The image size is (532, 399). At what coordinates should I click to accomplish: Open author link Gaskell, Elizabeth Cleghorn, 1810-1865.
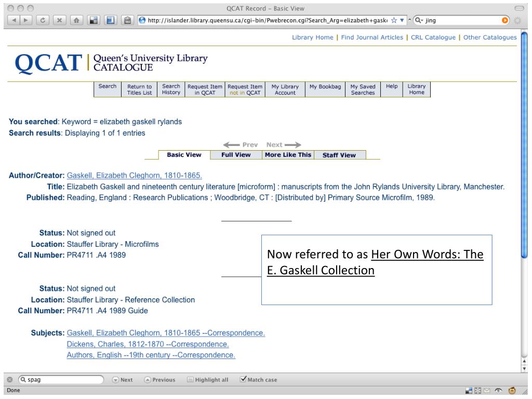click(135, 176)
